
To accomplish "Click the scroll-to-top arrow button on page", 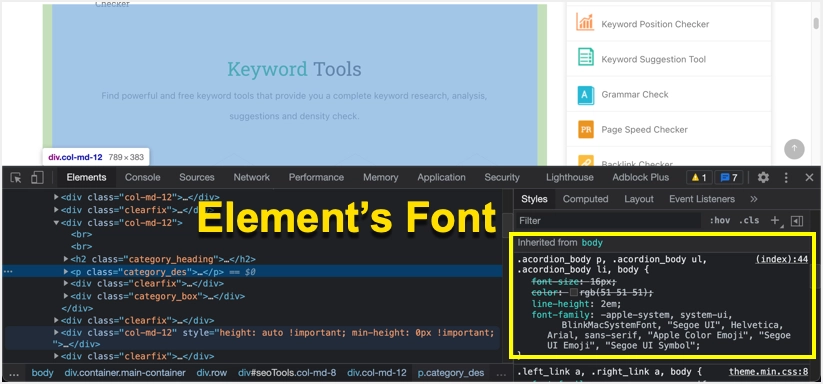I will point(794,148).
